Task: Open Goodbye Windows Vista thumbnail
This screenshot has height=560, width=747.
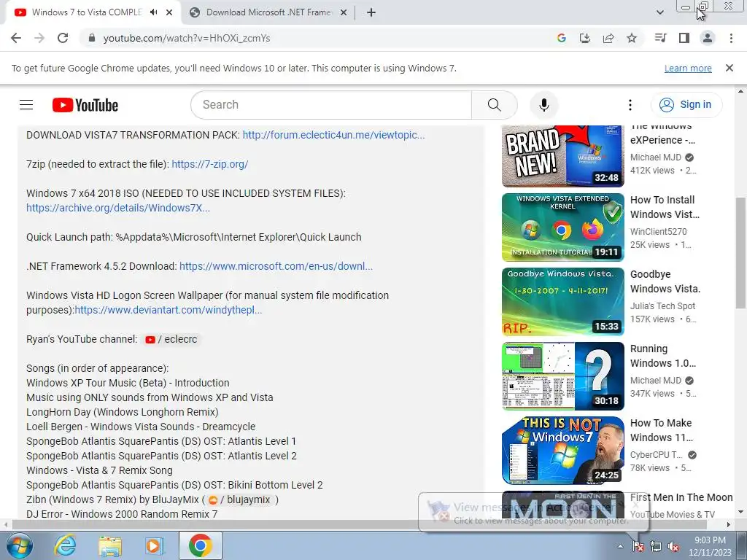Action: (562, 301)
